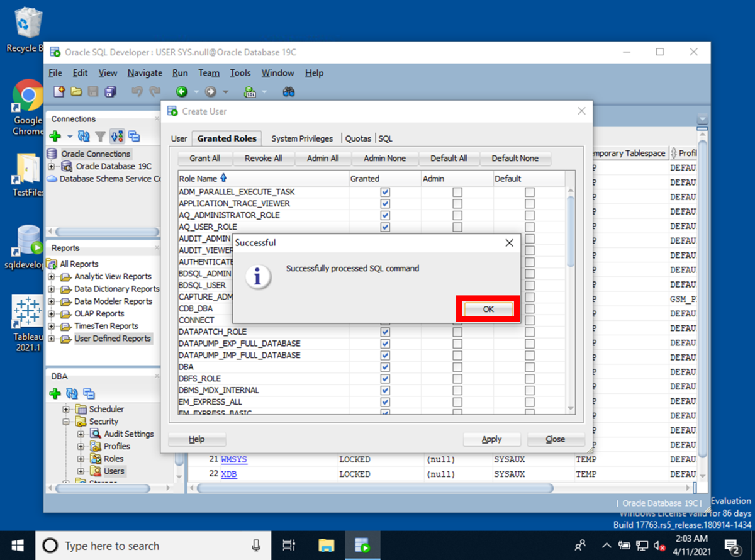
Task: Collapse all in the Connections panel
Action: 134,136
